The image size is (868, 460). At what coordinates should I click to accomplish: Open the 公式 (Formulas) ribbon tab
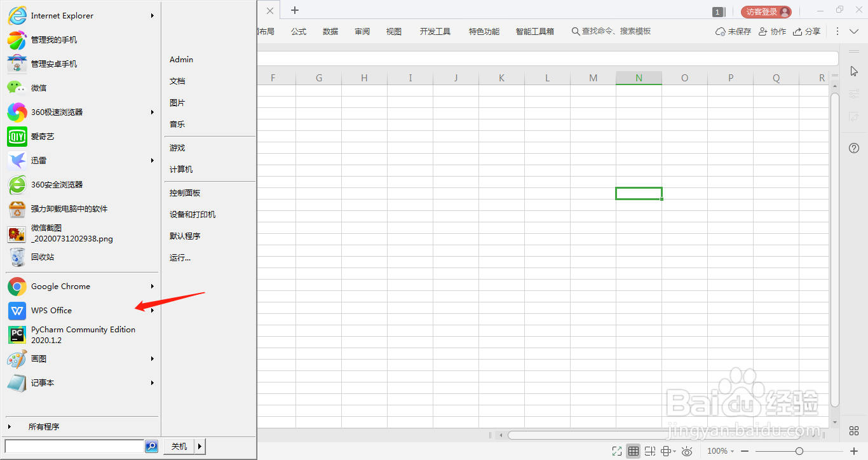coord(299,31)
